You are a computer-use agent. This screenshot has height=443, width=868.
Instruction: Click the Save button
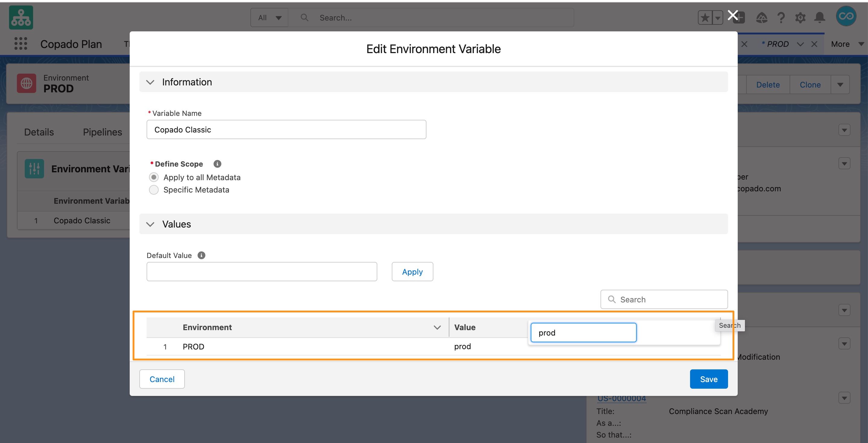(708, 379)
